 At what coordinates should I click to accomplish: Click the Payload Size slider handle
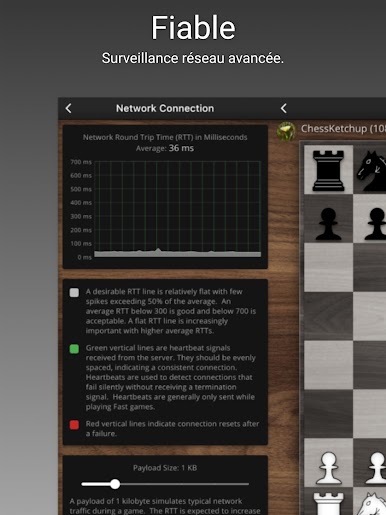point(115,484)
